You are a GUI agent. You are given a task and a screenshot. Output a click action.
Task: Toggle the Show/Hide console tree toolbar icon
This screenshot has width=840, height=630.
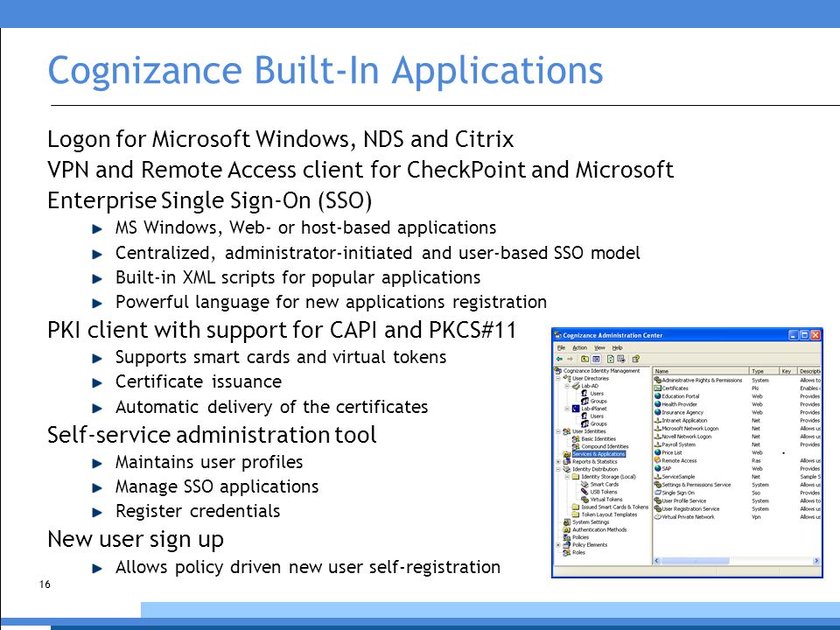[596, 359]
